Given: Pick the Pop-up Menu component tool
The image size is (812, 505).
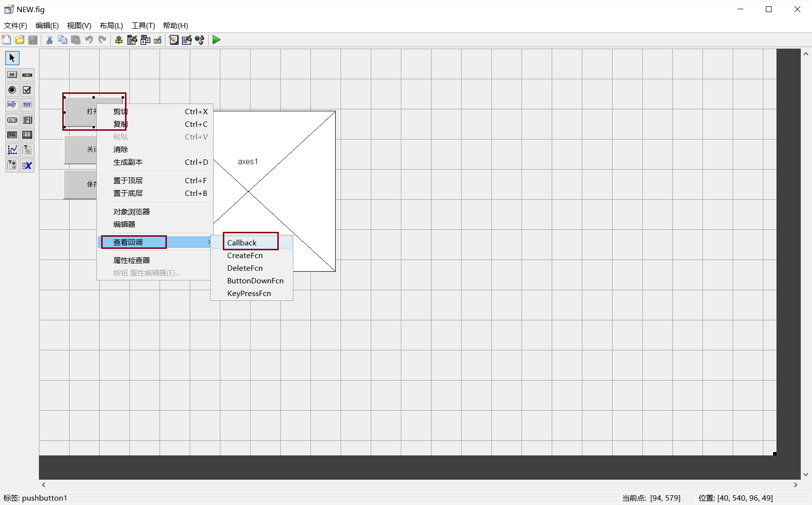Looking at the screenshot, I should pos(12,120).
